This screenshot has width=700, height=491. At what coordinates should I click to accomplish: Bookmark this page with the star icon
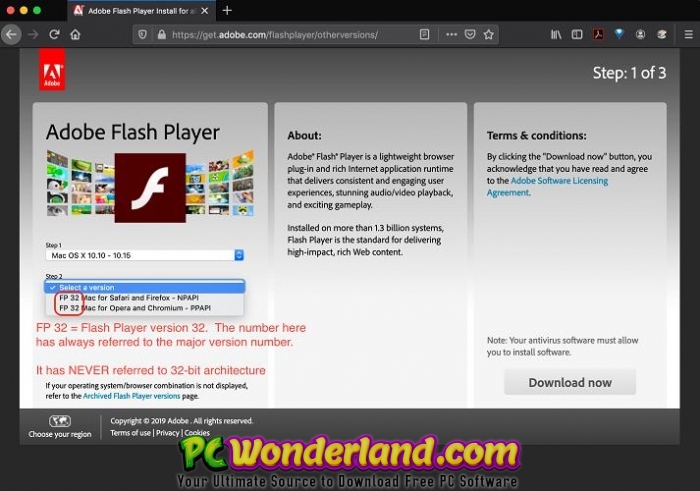click(x=489, y=34)
